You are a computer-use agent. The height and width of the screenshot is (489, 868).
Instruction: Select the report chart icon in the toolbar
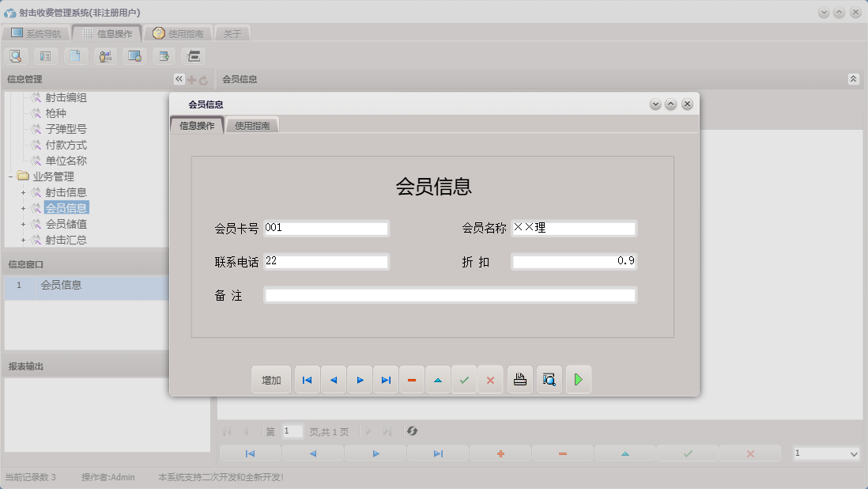point(104,55)
